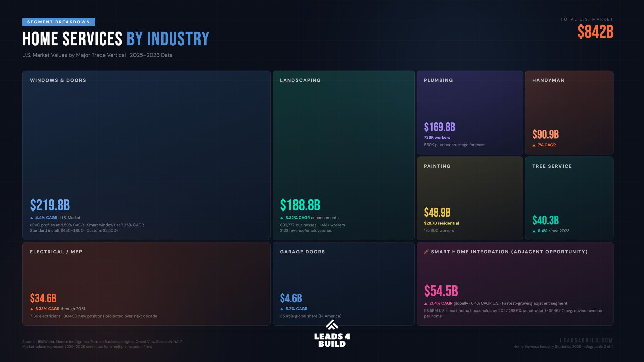Click the Sources attribution text
Screen dimensions: 644x362
click(102, 341)
